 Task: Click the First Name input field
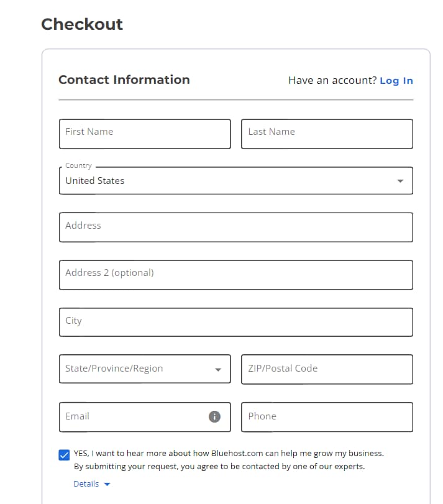(x=145, y=134)
